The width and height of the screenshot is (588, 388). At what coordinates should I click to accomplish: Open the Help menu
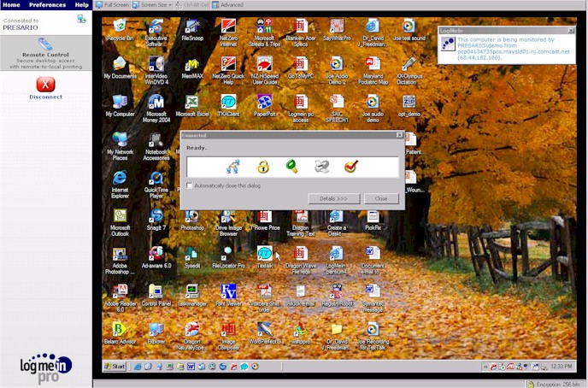[x=81, y=5]
